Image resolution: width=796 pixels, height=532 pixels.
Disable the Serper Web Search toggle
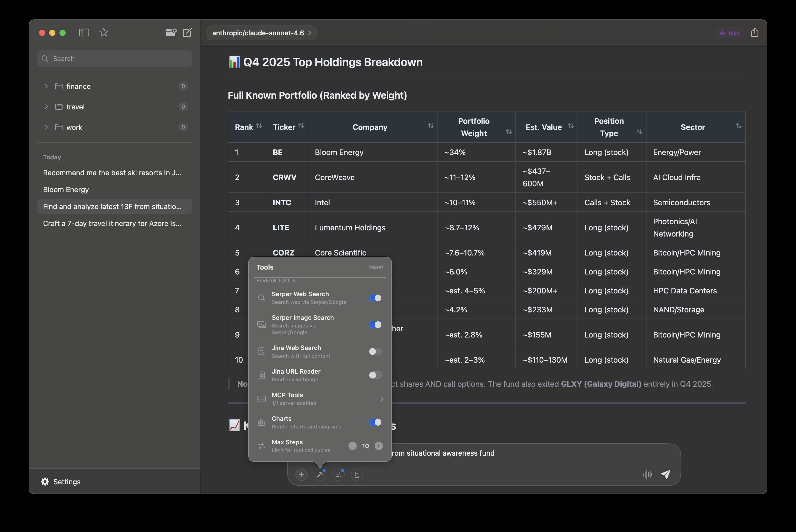click(375, 298)
